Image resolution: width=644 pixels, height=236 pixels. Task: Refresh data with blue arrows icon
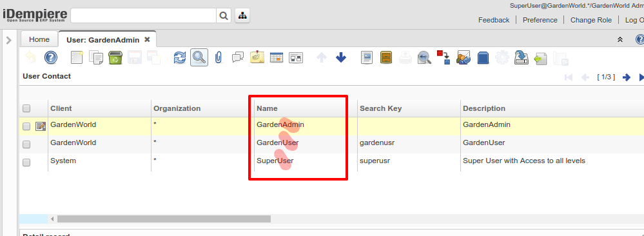[x=180, y=57]
